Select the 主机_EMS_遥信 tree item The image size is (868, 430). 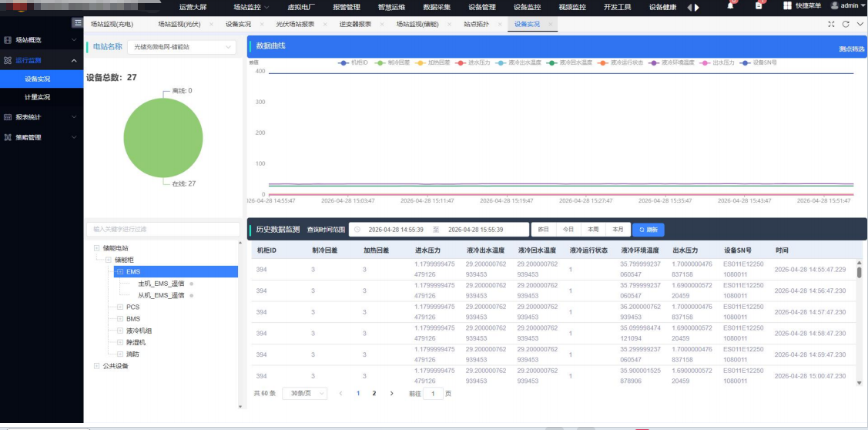click(x=161, y=284)
